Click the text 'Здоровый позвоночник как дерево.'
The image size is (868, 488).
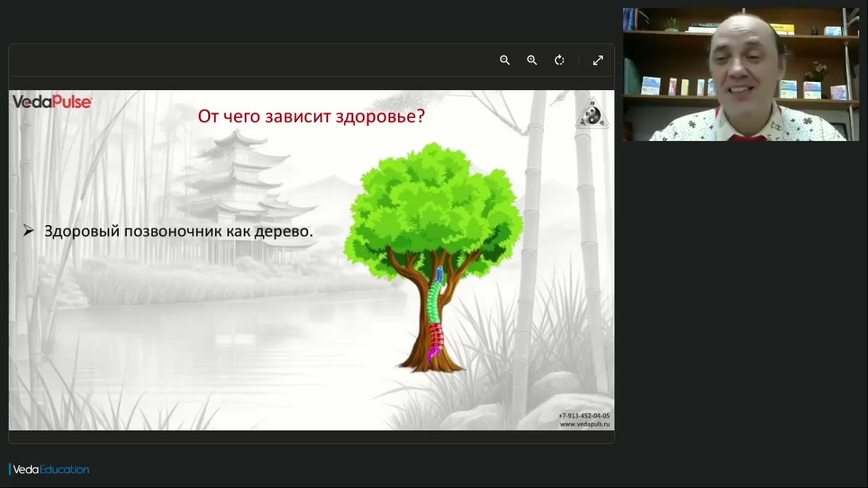pos(178,231)
